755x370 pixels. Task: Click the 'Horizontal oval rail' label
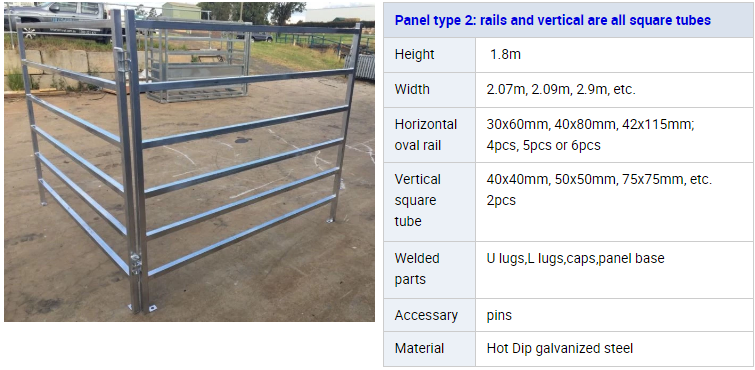coord(426,134)
